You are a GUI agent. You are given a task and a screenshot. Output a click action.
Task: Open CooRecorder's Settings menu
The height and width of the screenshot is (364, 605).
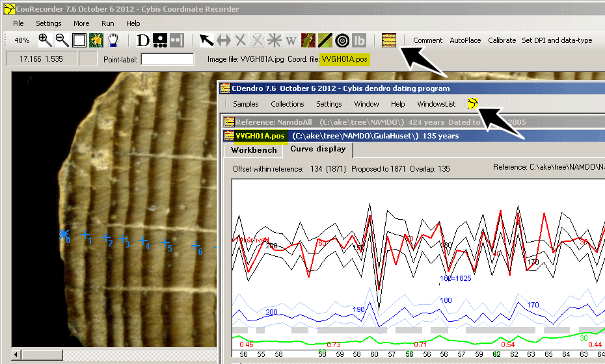[49, 23]
